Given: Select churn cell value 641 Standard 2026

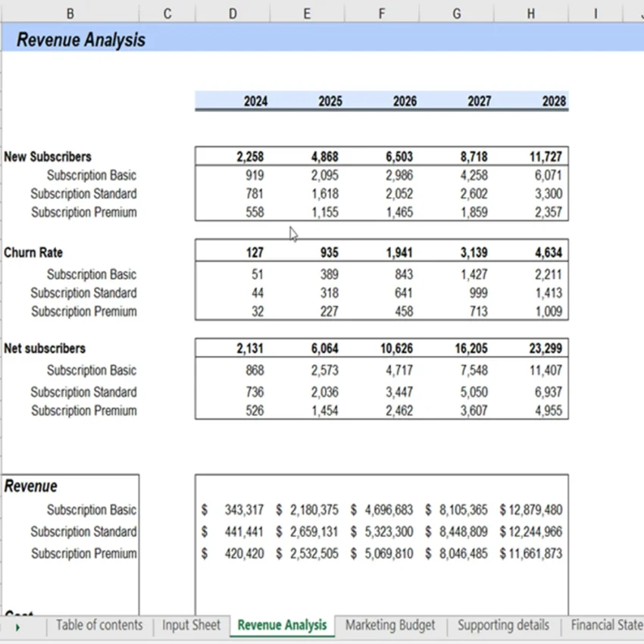Looking at the screenshot, I should tap(403, 292).
